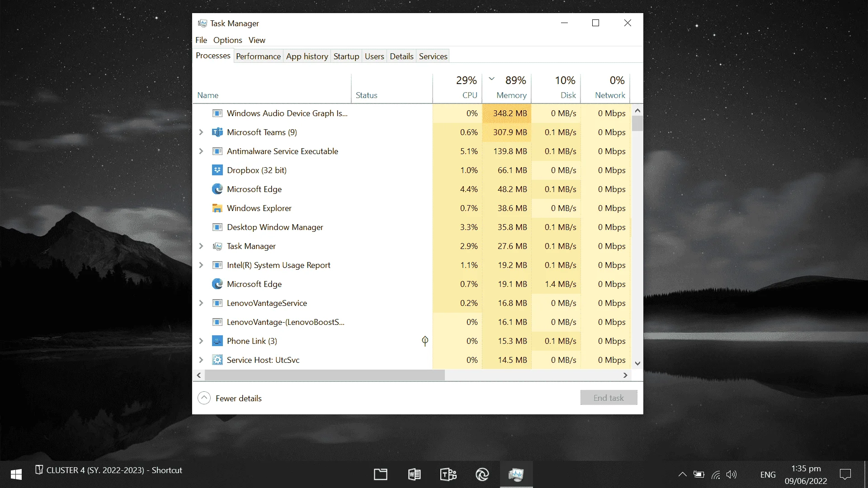Click the Windows Audio Device Graph process icon
The height and width of the screenshot is (488, 868).
(217, 113)
